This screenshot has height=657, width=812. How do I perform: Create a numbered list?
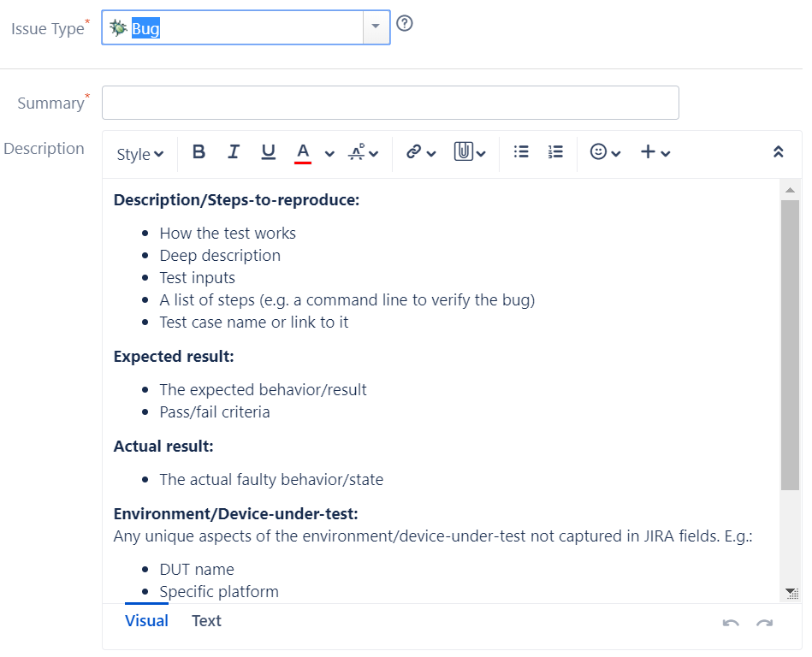tap(555, 151)
